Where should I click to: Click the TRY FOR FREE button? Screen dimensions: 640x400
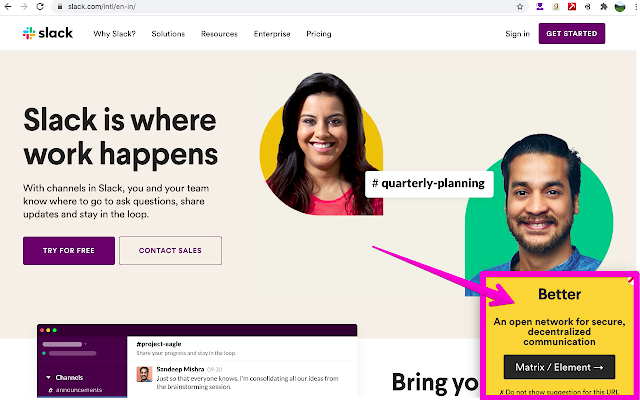69,251
